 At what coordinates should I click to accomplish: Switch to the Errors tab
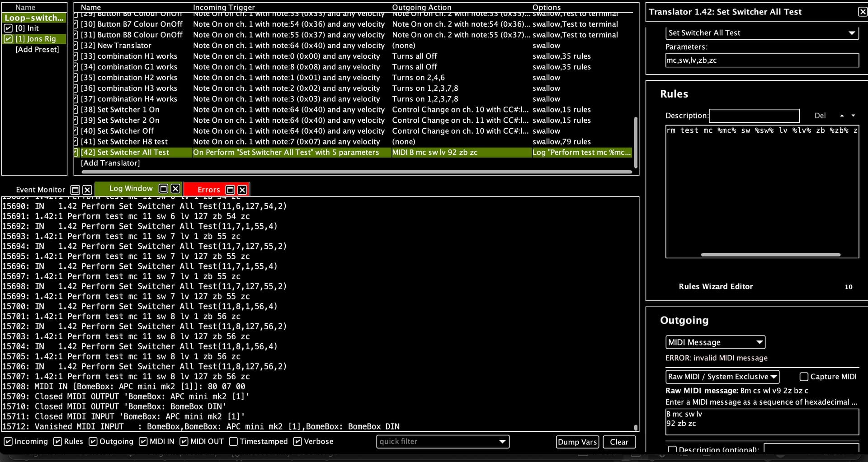[x=208, y=190]
